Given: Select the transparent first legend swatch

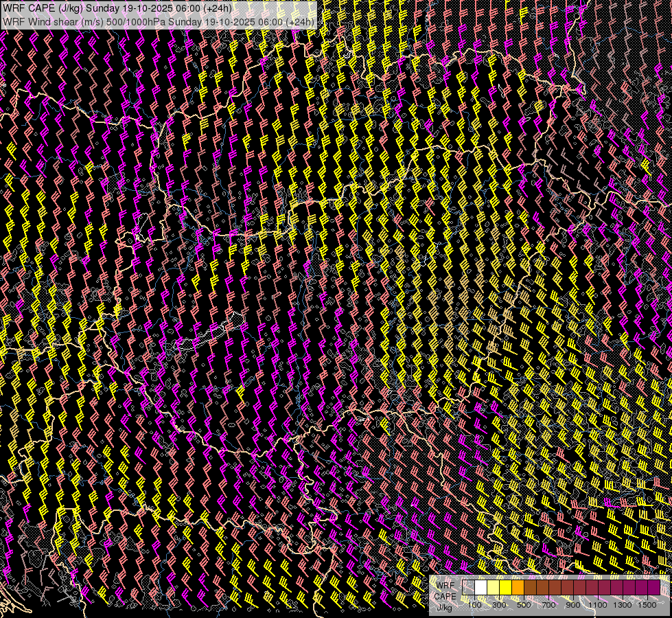Looking at the screenshot, I should pos(468,588).
